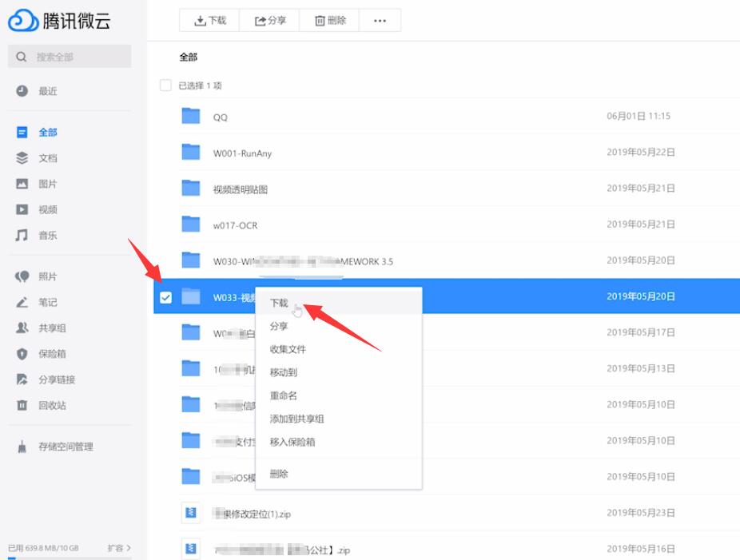740x560 pixels.
Task: Open the 视频 play icon
Action: coord(22,209)
